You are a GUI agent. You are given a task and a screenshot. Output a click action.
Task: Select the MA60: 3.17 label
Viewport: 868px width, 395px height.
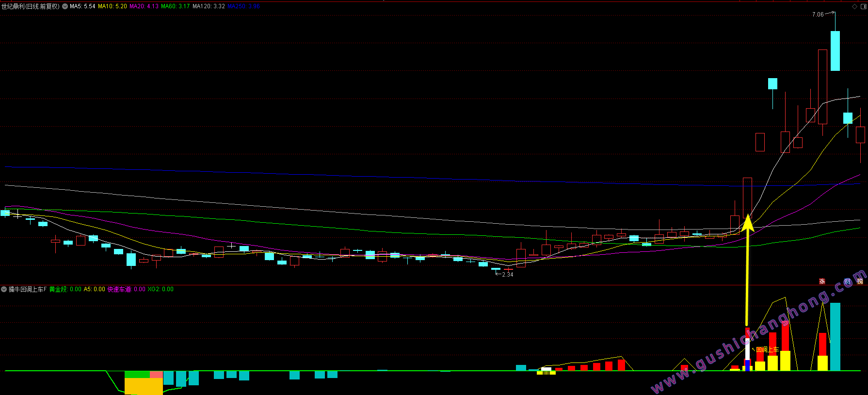(x=176, y=6)
